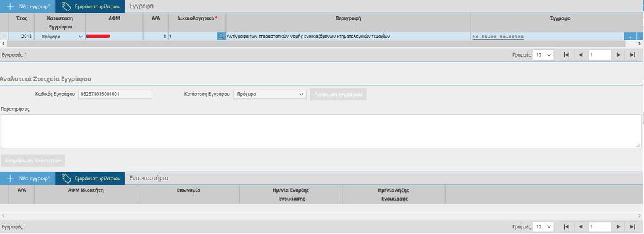Image resolution: width=644 pixels, height=234 pixels.
Task: Open the Ενοικιαστήρια tab label
Action: click(149, 178)
